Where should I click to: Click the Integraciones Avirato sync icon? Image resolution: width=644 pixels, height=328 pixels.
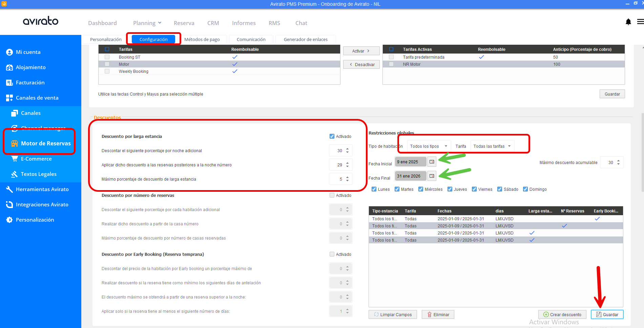[x=9, y=205]
